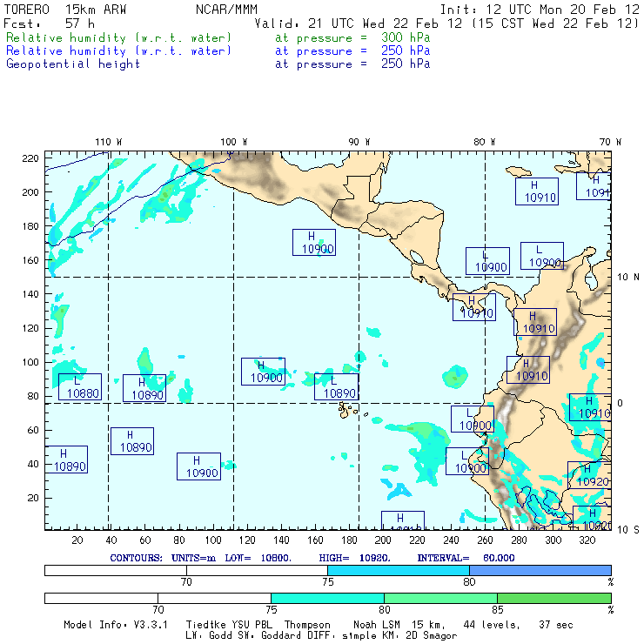Click the bottom-axis grid tick labeled '260'
This screenshot has height=644, width=644.
[485, 540]
